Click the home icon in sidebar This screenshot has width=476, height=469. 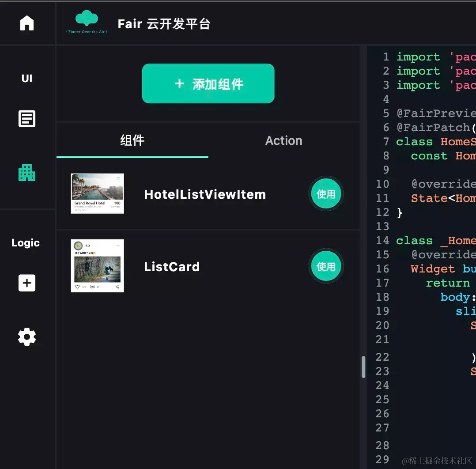26,23
